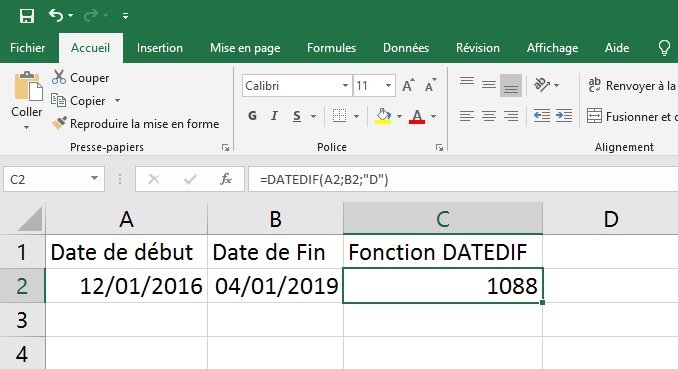Click Couper to cut selection
This screenshot has height=369, width=678.
(80, 77)
